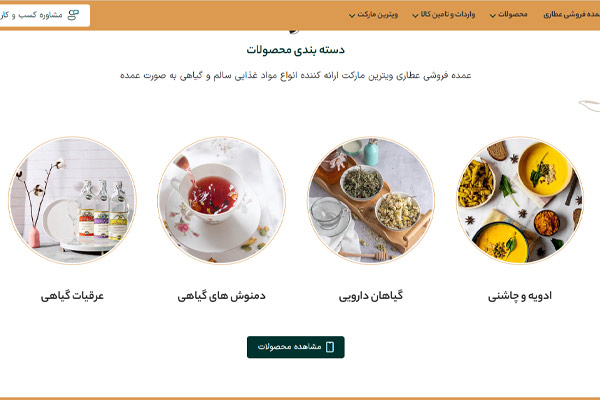Open the herbal distillates bottles image
This screenshot has height=400, width=600.
click(72, 200)
